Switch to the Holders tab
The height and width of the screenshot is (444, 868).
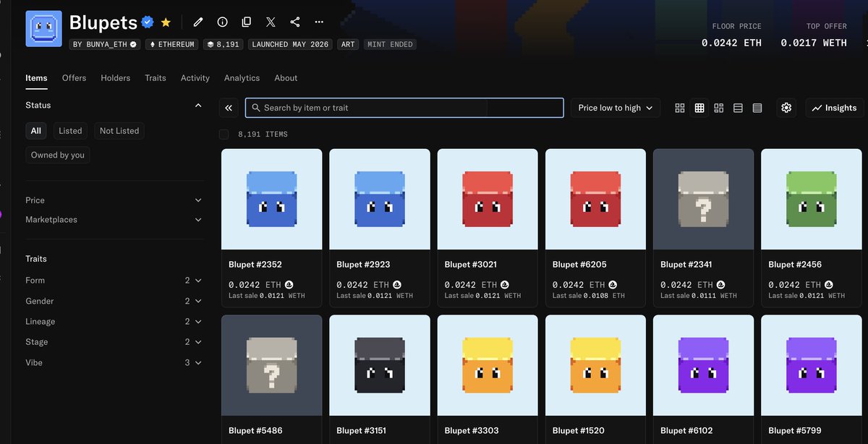pos(116,78)
